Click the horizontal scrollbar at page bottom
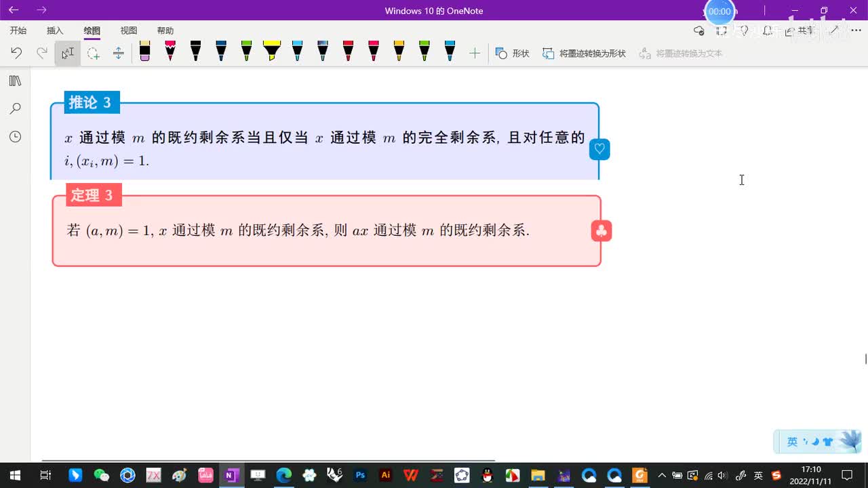 click(x=268, y=460)
